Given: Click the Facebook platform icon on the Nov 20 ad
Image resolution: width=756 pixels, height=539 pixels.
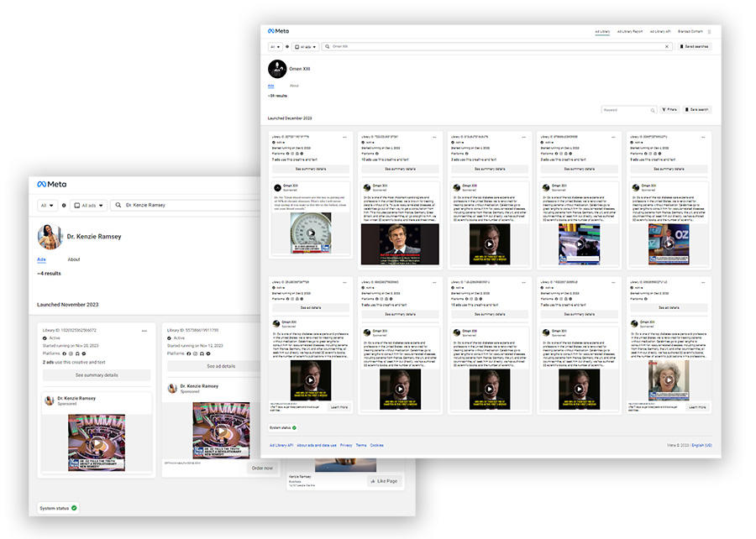Looking at the screenshot, I should tap(65, 353).
